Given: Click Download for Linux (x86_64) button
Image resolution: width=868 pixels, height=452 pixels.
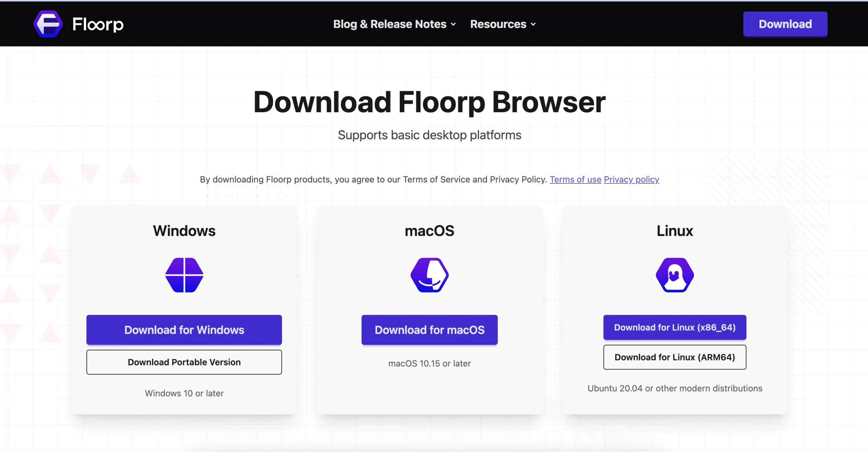Looking at the screenshot, I should pyautogui.click(x=675, y=327).
